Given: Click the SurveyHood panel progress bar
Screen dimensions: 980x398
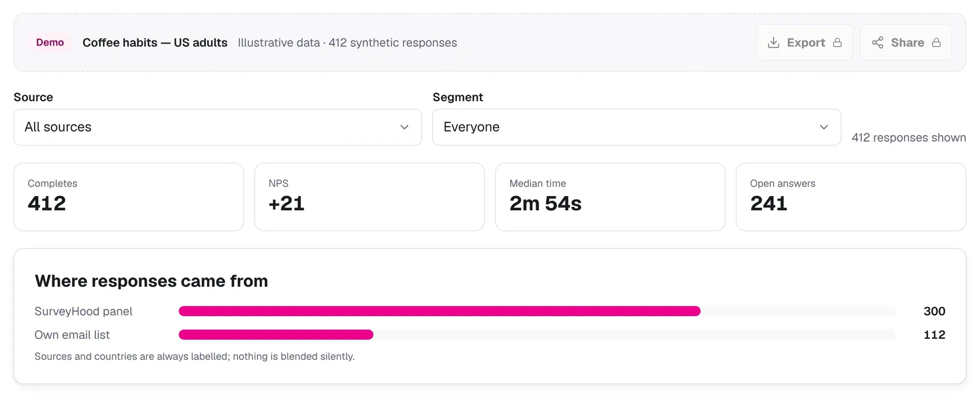Looking at the screenshot, I should coord(538,311).
